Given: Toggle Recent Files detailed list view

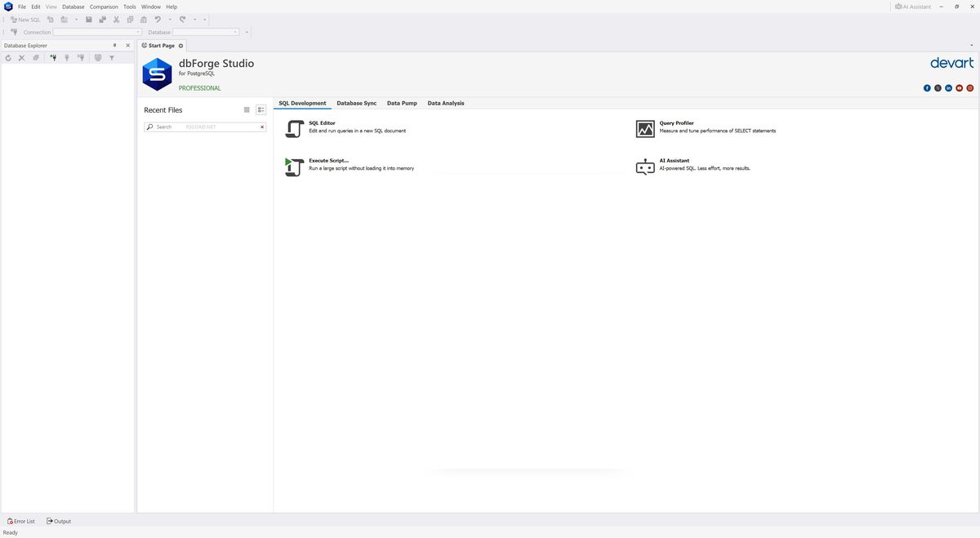Looking at the screenshot, I should [261, 110].
